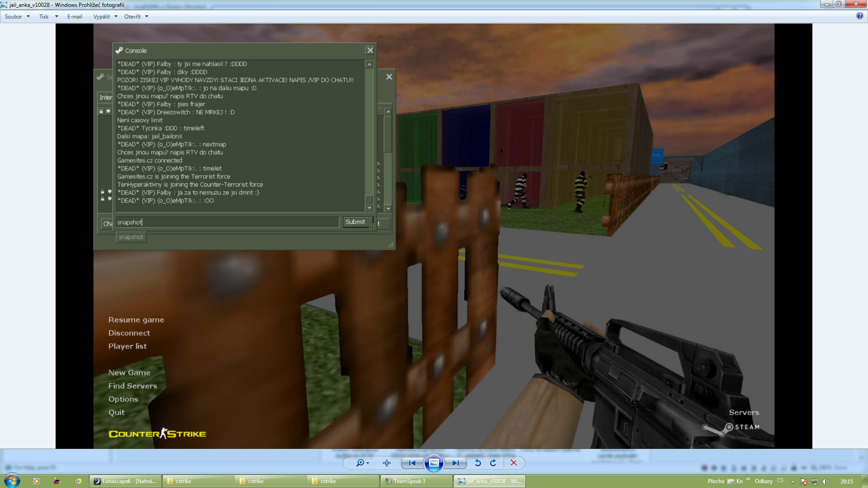Open the Tisk menu
868x488 pixels.
(x=44, y=17)
